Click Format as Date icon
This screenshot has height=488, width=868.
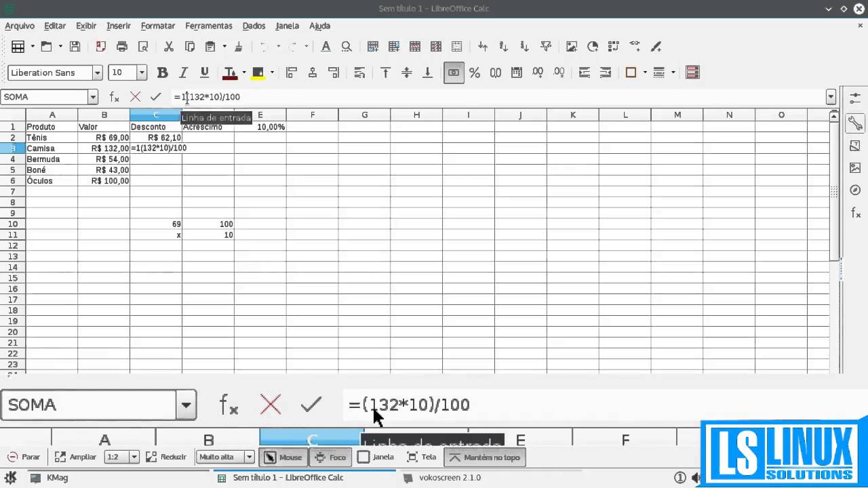tap(517, 73)
